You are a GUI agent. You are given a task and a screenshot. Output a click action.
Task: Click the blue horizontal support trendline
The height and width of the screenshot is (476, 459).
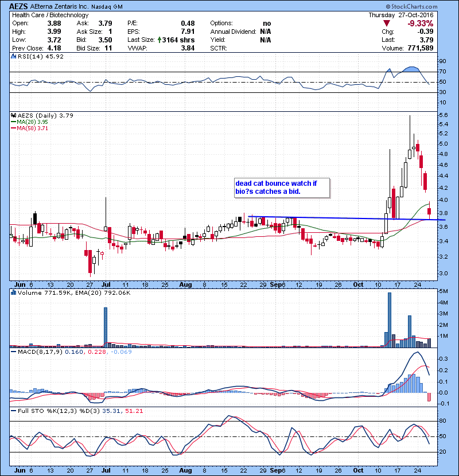347,218
